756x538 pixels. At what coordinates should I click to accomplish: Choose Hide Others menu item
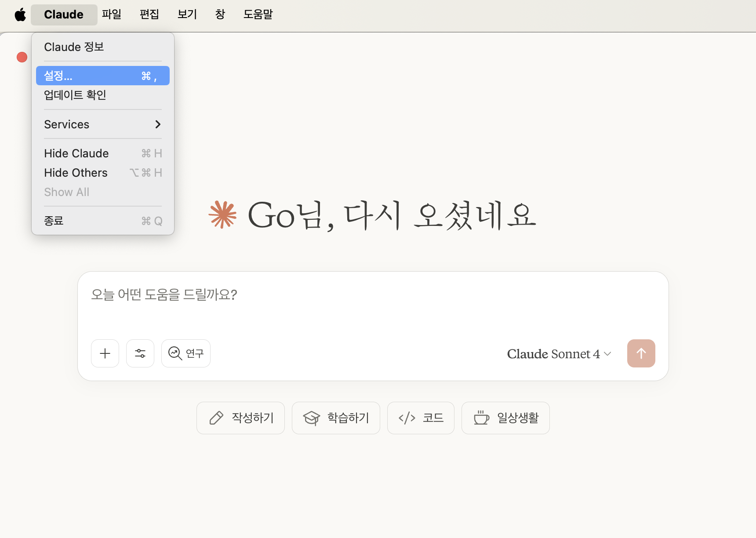[103, 173]
